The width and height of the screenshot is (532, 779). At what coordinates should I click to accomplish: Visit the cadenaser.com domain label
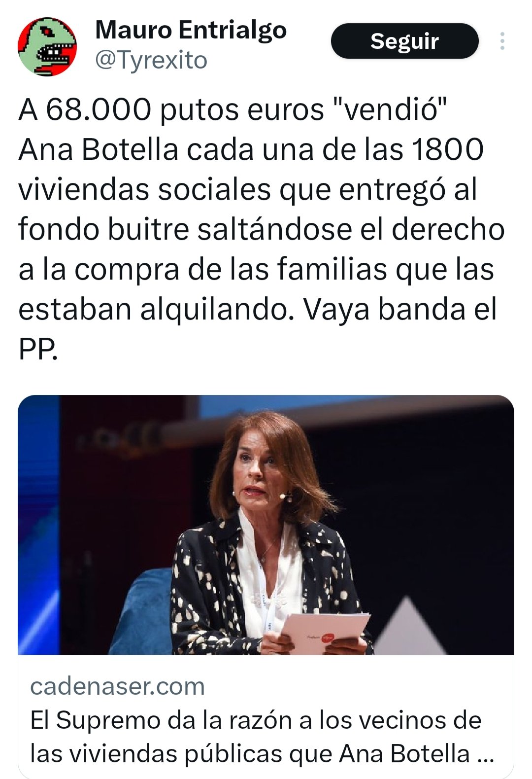pos(117,686)
